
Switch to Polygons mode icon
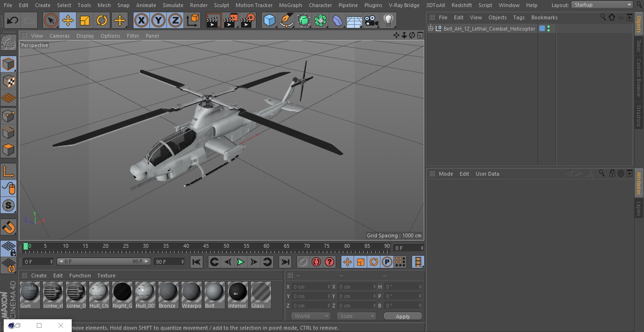8,150
